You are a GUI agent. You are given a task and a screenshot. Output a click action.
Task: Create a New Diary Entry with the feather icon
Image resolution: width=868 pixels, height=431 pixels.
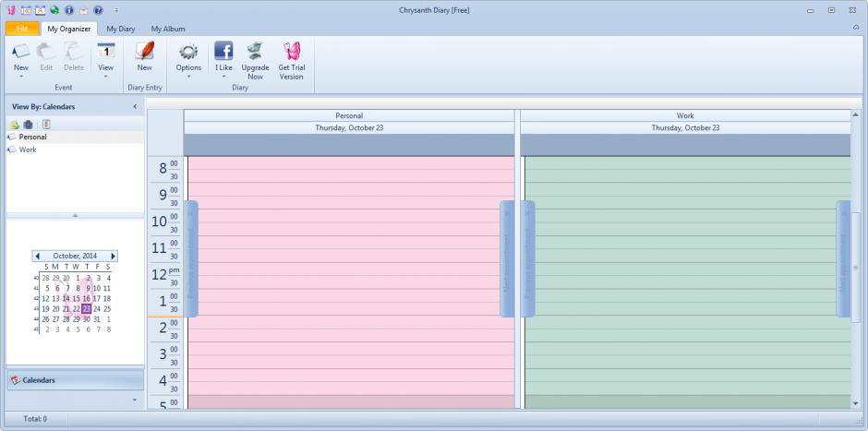point(144,56)
